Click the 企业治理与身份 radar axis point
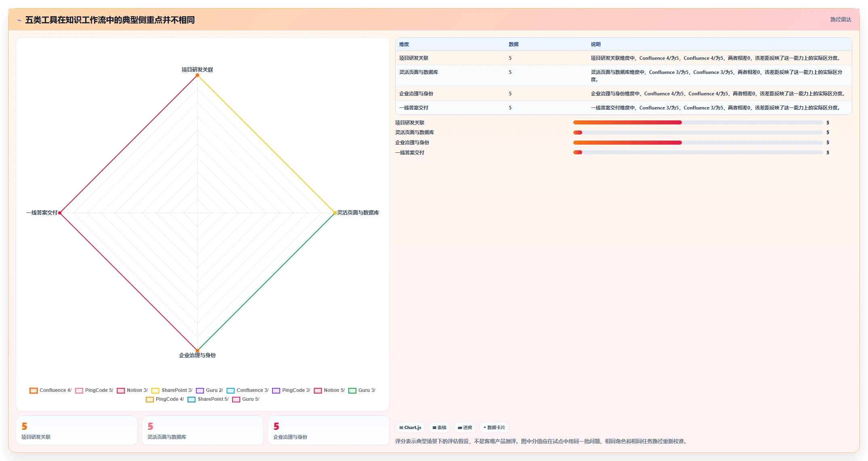The height and width of the screenshot is (461, 868). pos(197,350)
